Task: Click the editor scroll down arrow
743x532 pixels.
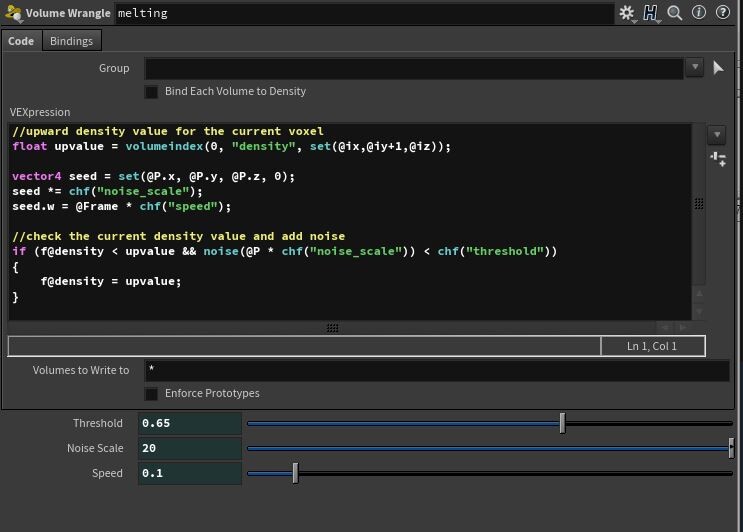Action: [x=699, y=312]
